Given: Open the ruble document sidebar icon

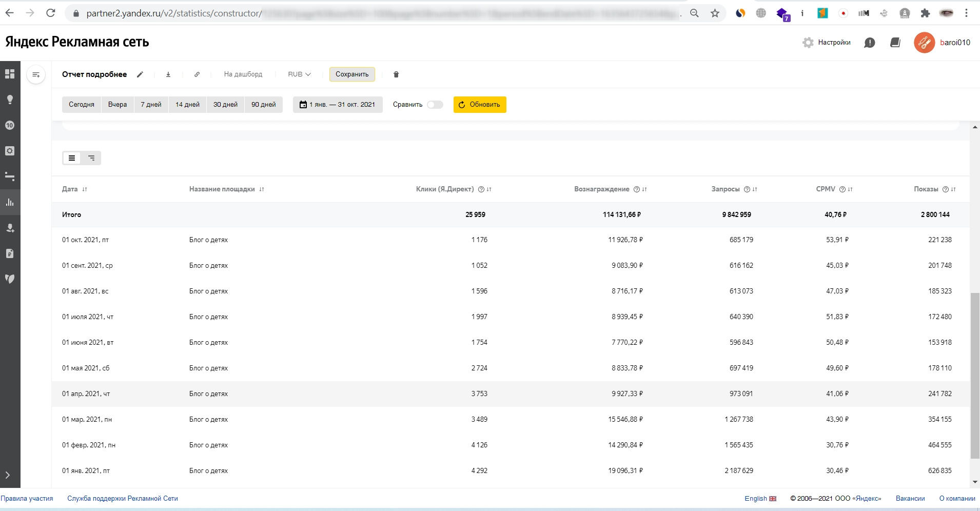Looking at the screenshot, I should pyautogui.click(x=10, y=253).
